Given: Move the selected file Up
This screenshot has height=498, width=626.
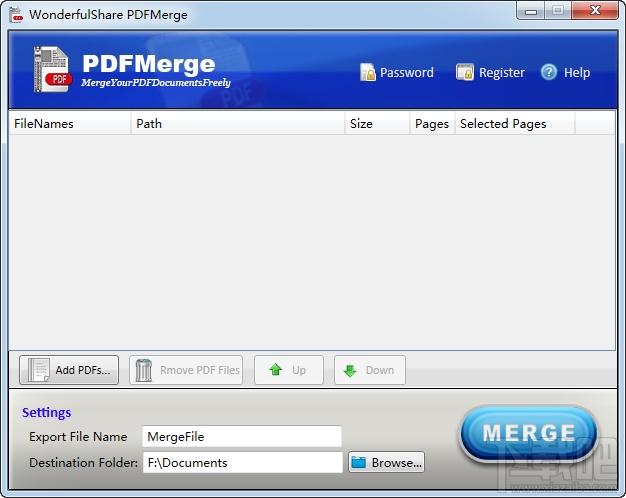Looking at the screenshot, I should [289, 370].
